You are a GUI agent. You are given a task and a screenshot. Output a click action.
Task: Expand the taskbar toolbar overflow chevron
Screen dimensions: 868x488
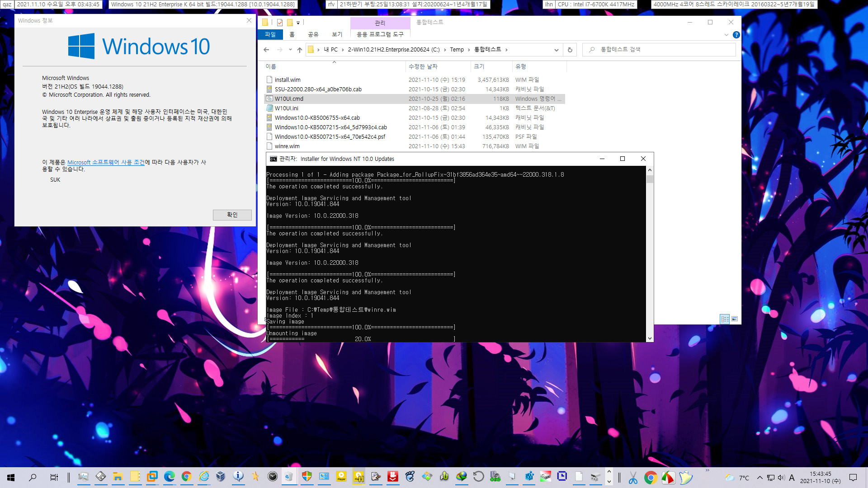pos(708,470)
